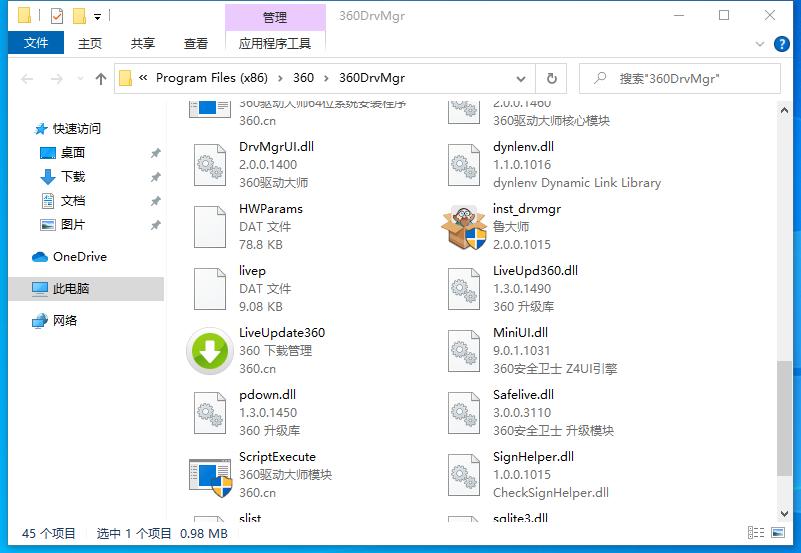Select the OneDrive text label in sidebar
Viewport: 801px width, 553px height.
(x=80, y=257)
